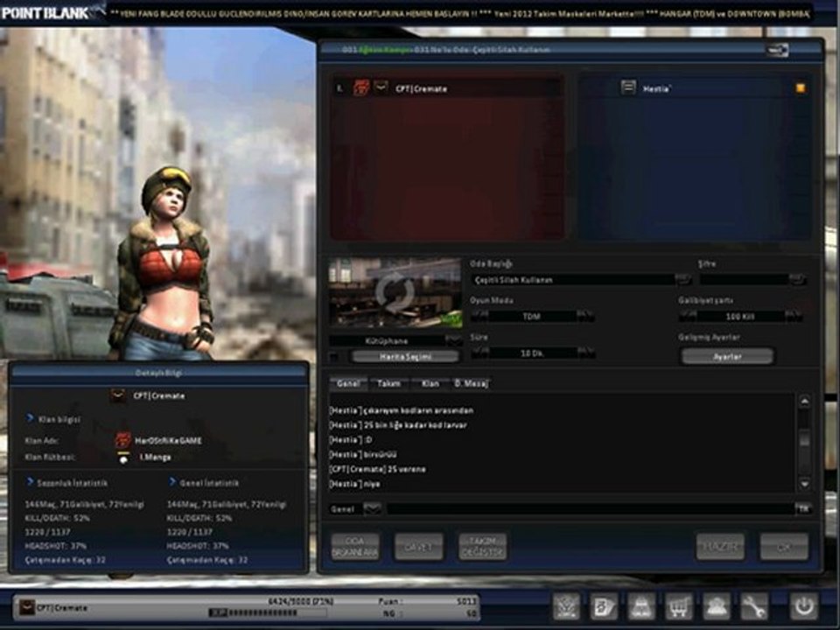Click the chat message input field
The image size is (840, 630).
(589, 509)
